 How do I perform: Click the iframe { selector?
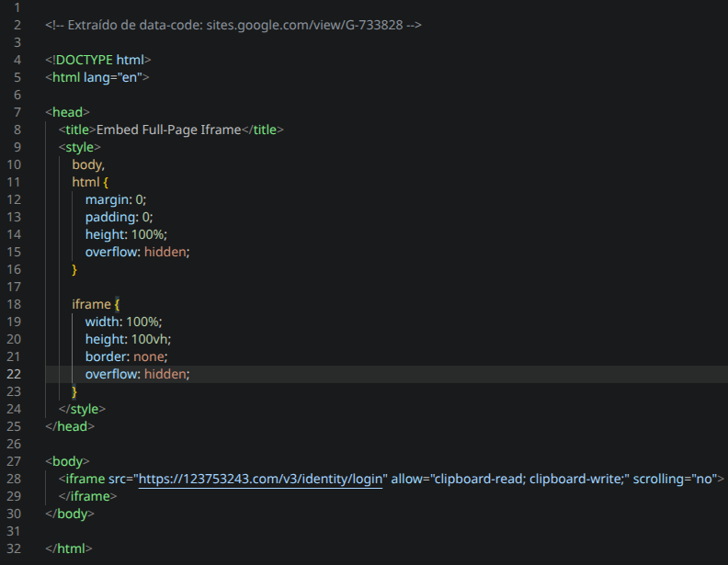pyautogui.click(x=96, y=304)
